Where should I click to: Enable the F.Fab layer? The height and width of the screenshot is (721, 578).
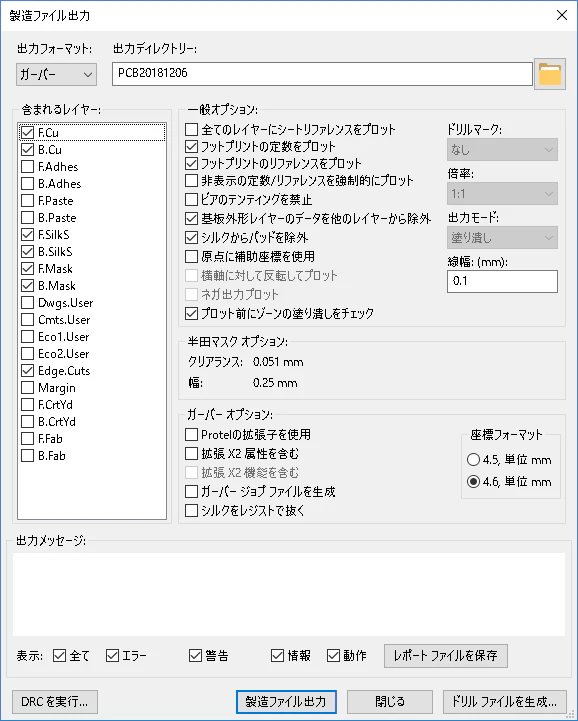[x=28, y=439]
